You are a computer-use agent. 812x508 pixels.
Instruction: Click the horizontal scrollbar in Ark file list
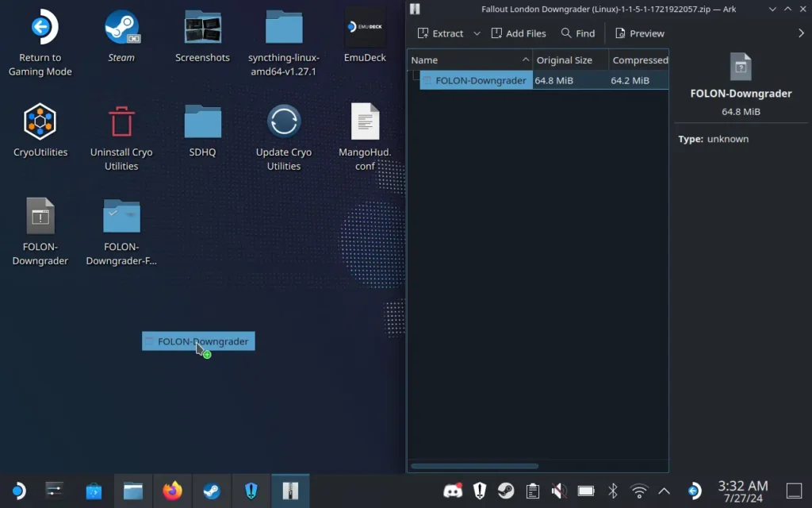coord(475,465)
